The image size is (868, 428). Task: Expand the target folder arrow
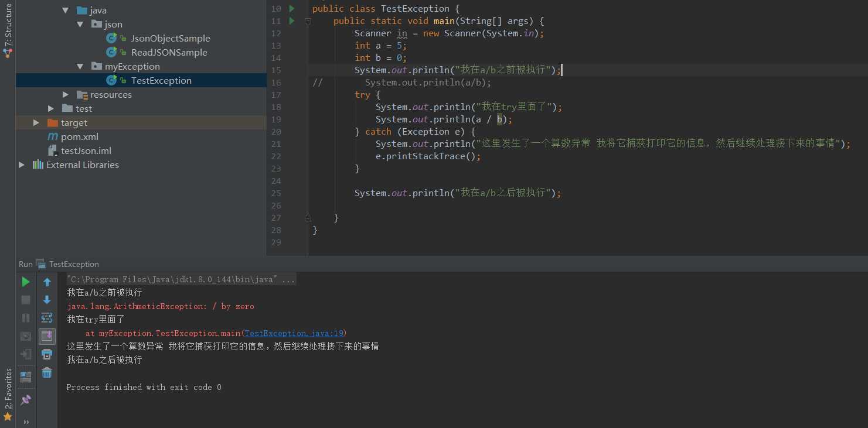coord(36,123)
